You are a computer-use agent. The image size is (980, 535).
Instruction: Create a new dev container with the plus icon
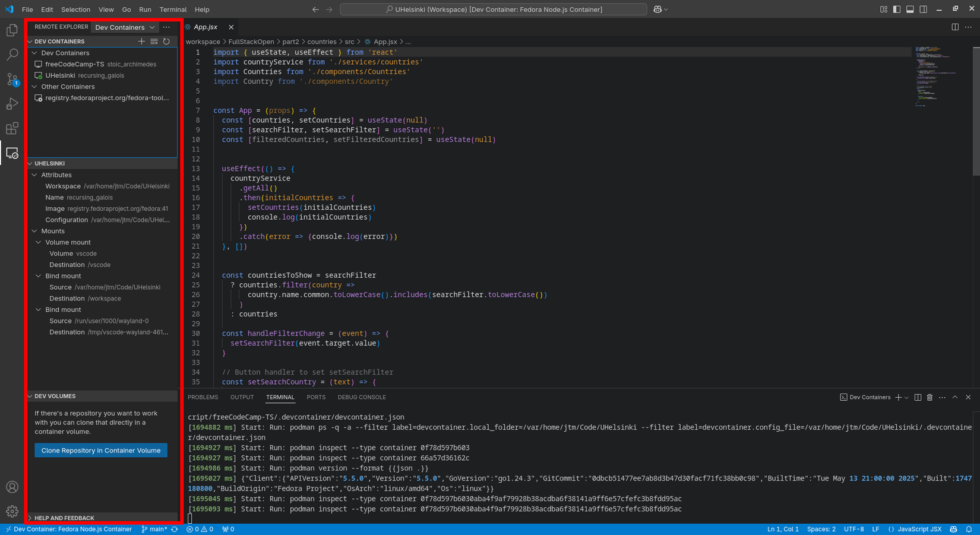point(141,41)
